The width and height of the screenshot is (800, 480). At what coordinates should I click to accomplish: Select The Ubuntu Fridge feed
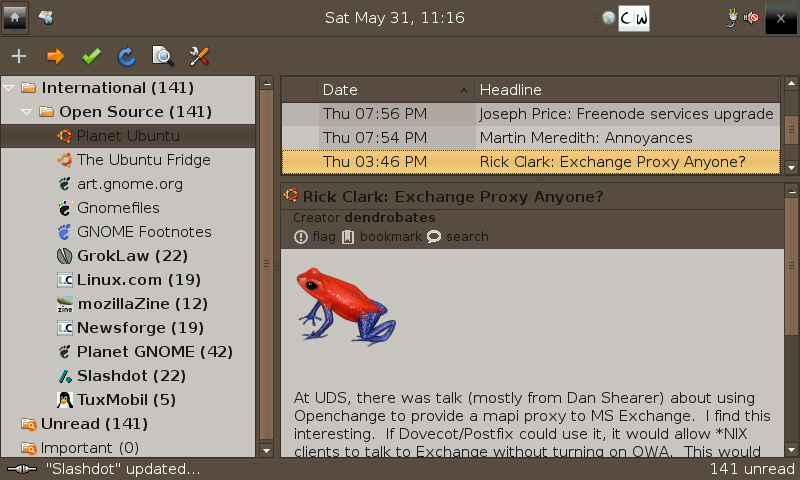[x=128, y=160]
